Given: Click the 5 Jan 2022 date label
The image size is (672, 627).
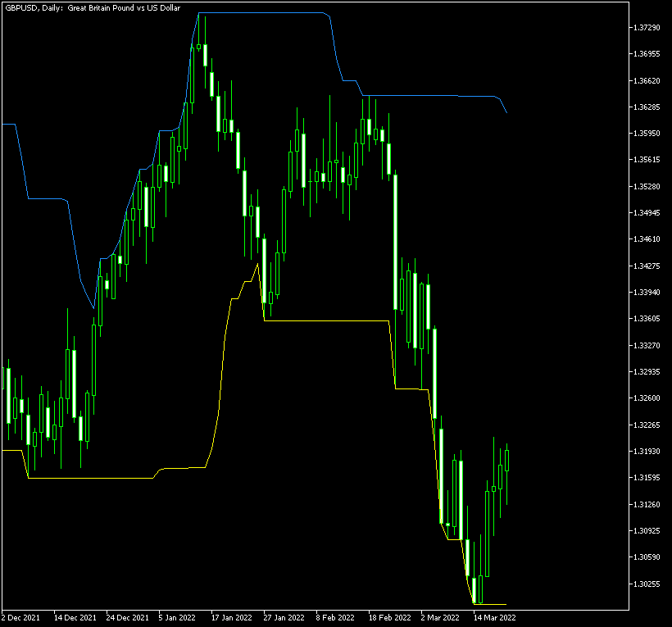Looking at the screenshot, I should point(177,617).
